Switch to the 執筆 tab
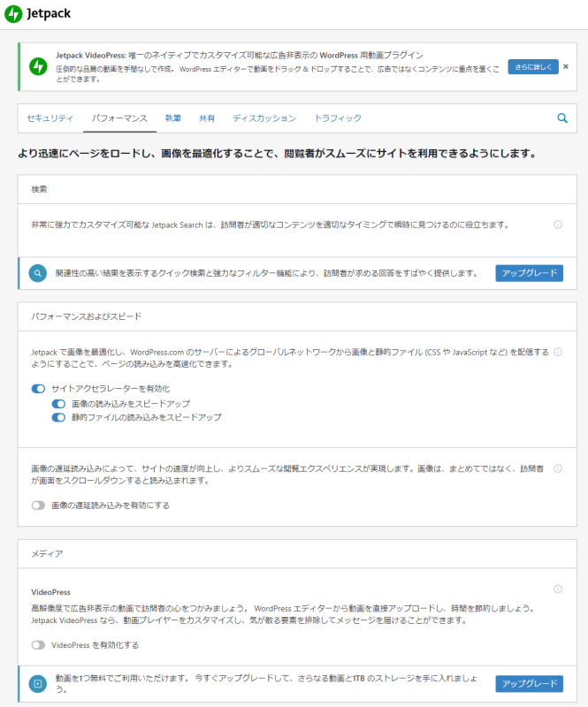The image size is (588, 707). tap(173, 118)
